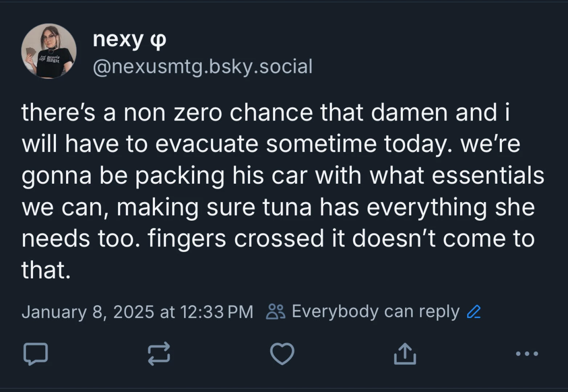This screenshot has height=392, width=568.
Task: Click the word "damen" in the post
Action: click(x=409, y=112)
